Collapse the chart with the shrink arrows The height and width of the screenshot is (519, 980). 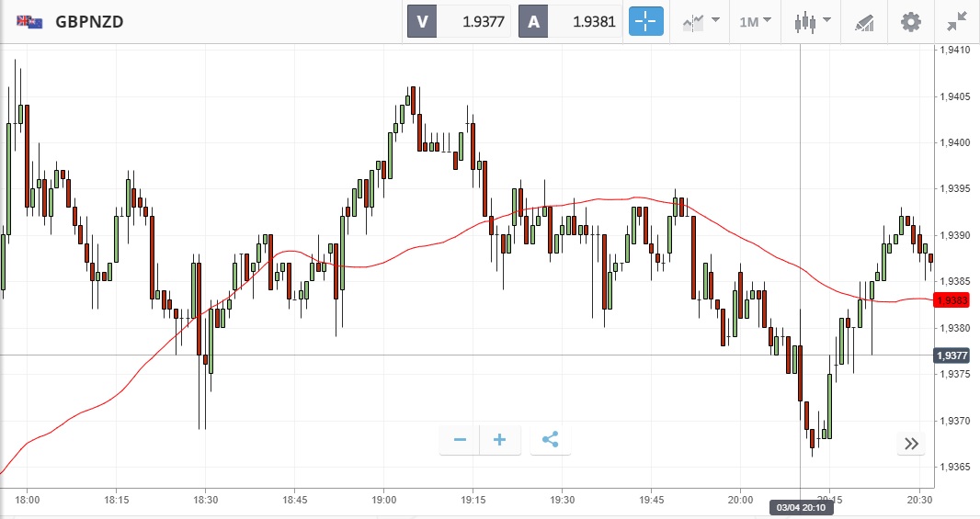click(956, 21)
